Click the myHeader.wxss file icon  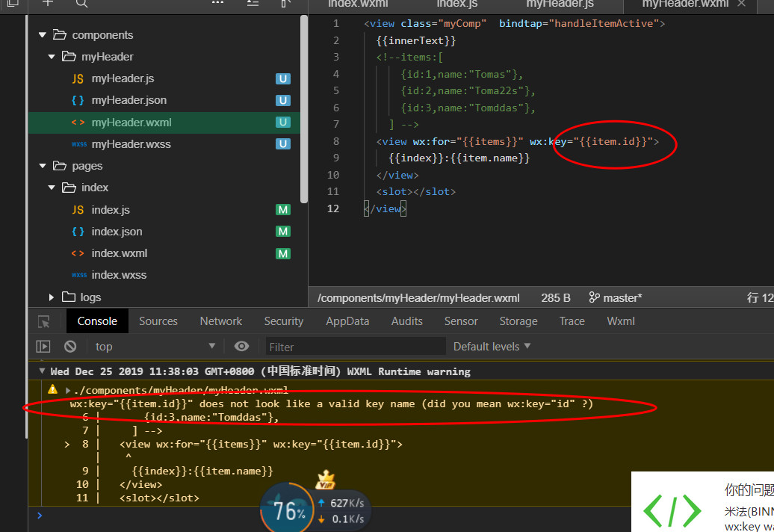79,144
